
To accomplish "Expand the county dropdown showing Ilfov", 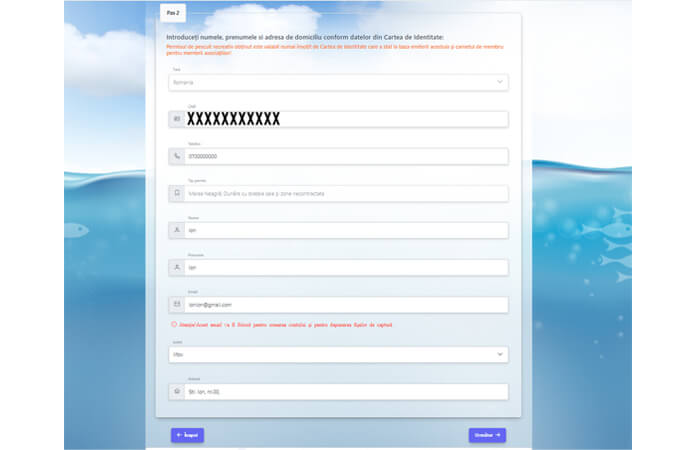I will [337, 354].
